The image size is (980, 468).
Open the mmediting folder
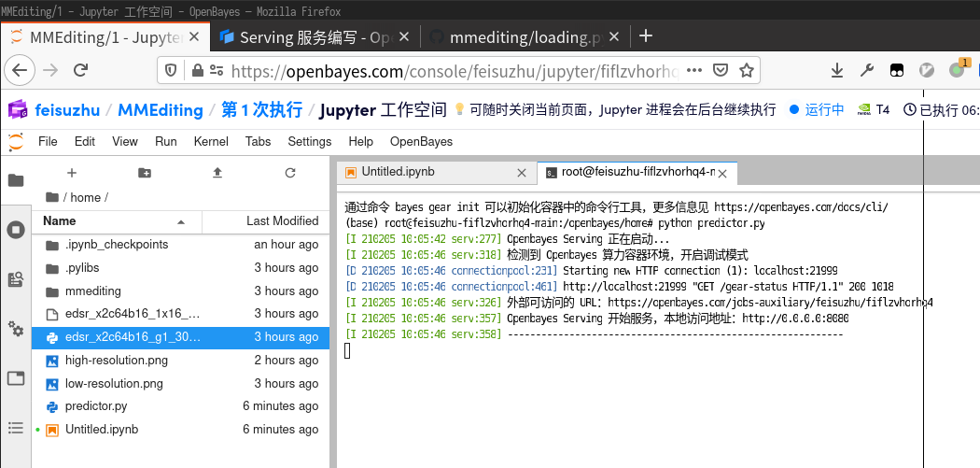pos(93,291)
